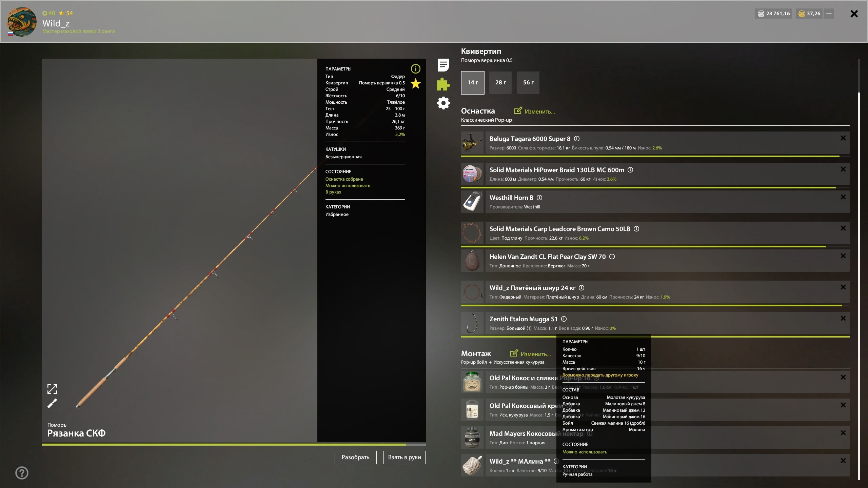The height and width of the screenshot is (488, 868).
Task: Open info for Beluga Tagara 6000 Super 8
Action: [x=577, y=139]
